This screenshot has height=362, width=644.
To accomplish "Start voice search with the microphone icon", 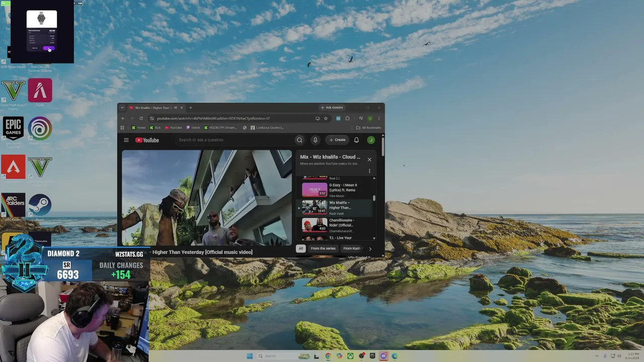I will pos(315,140).
